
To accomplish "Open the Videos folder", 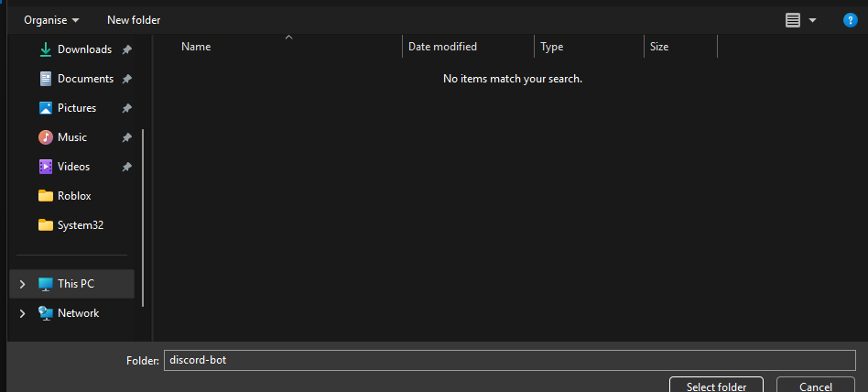I will 73,167.
